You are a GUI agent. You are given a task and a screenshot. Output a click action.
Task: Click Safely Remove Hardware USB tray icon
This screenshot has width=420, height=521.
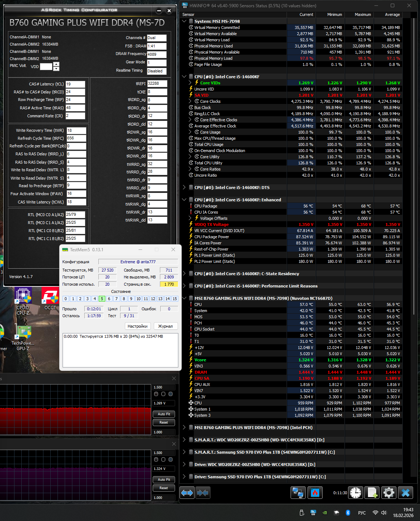pos(302,513)
